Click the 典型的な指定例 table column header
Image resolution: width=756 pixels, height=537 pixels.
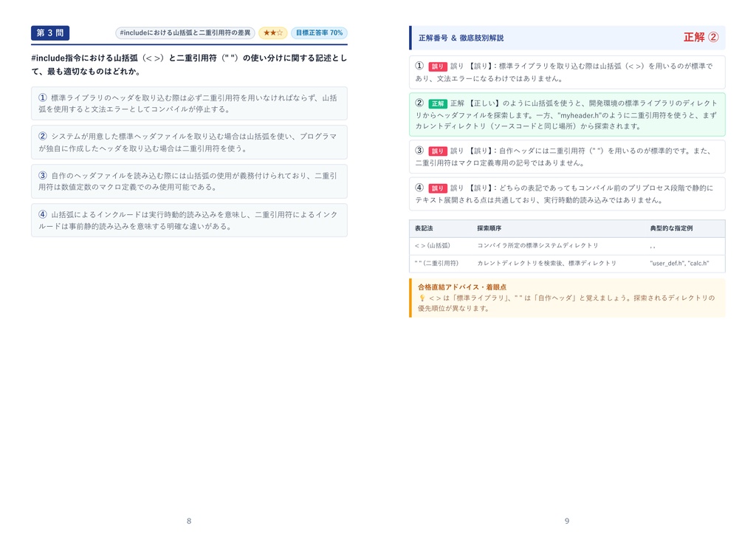tap(671, 228)
